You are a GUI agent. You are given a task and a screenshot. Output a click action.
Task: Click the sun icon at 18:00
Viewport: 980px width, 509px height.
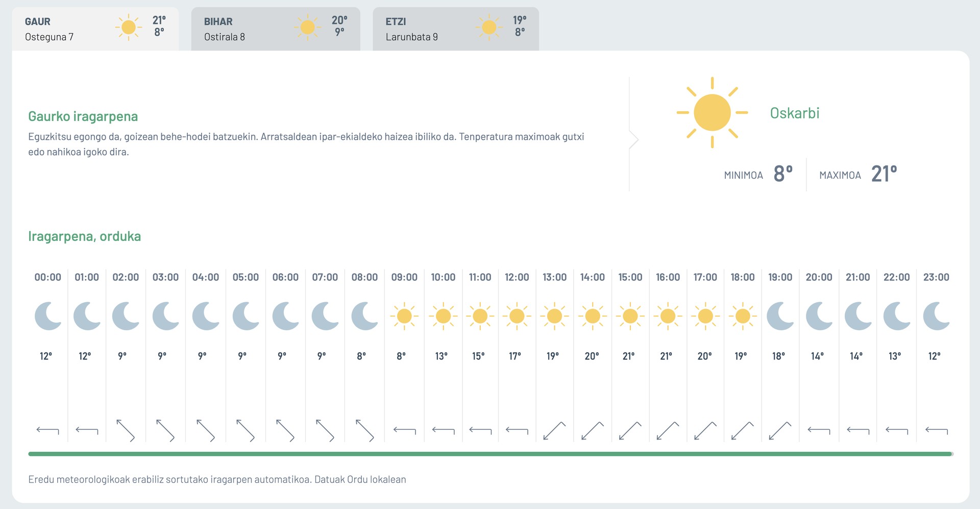743,316
